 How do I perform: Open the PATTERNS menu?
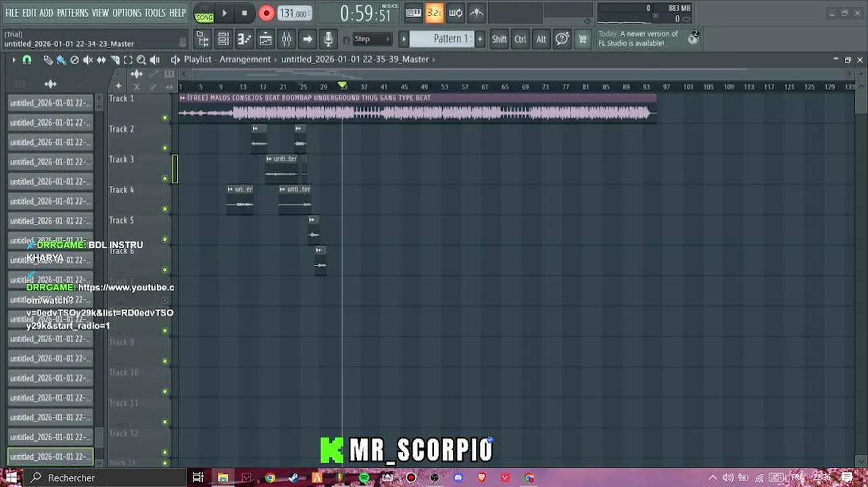click(72, 13)
